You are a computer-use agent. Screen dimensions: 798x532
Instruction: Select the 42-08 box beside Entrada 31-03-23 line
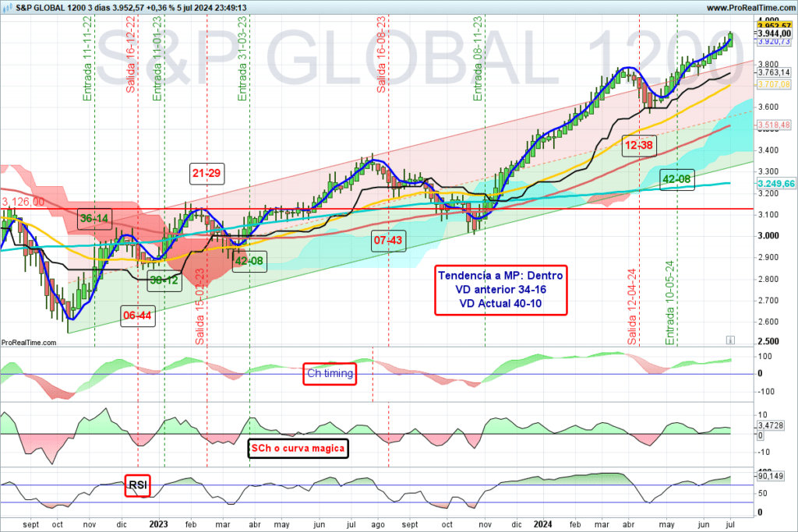point(249,262)
